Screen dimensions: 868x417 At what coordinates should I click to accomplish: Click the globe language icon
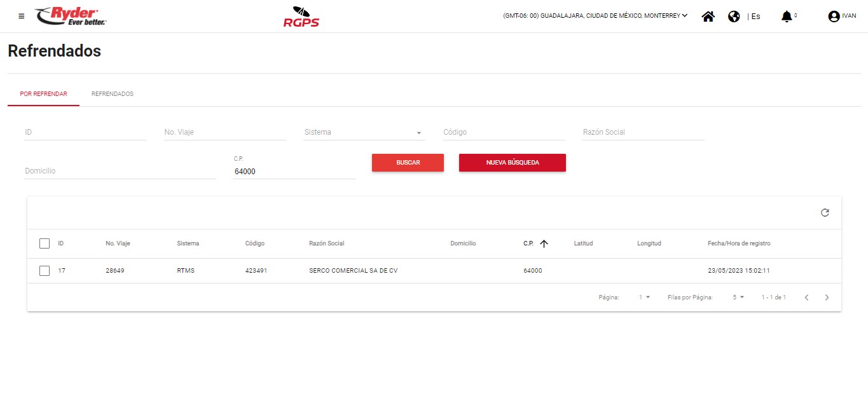point(734,17)
